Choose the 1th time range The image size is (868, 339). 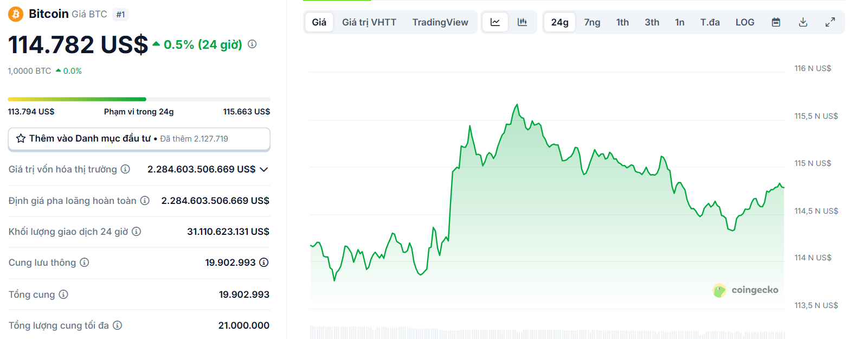pos(622,22)
